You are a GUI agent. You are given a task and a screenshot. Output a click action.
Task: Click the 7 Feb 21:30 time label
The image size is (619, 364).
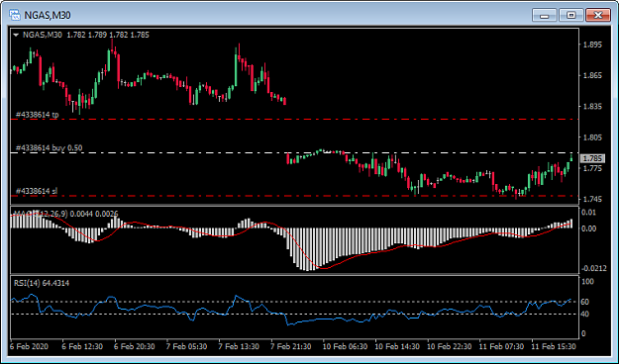tap(291, 346)
